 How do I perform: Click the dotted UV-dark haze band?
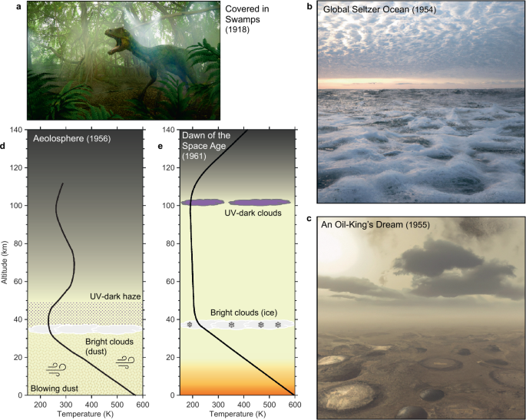pyautogui.click(x=85, y=314)
